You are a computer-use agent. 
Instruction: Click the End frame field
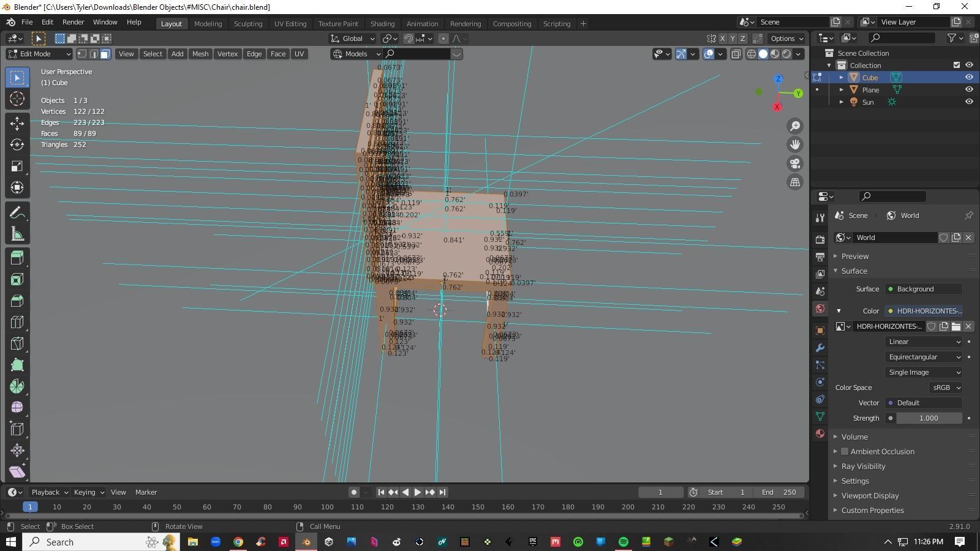point(779,493)
